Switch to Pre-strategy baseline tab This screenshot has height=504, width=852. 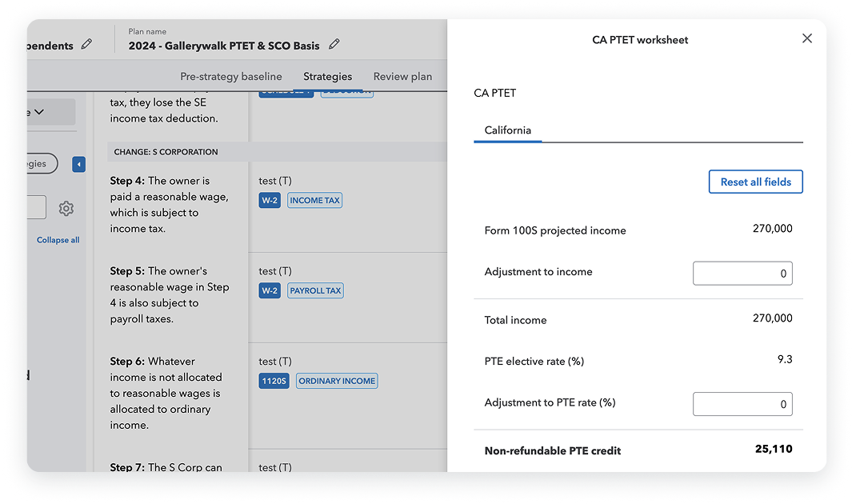tap(231, 77)
